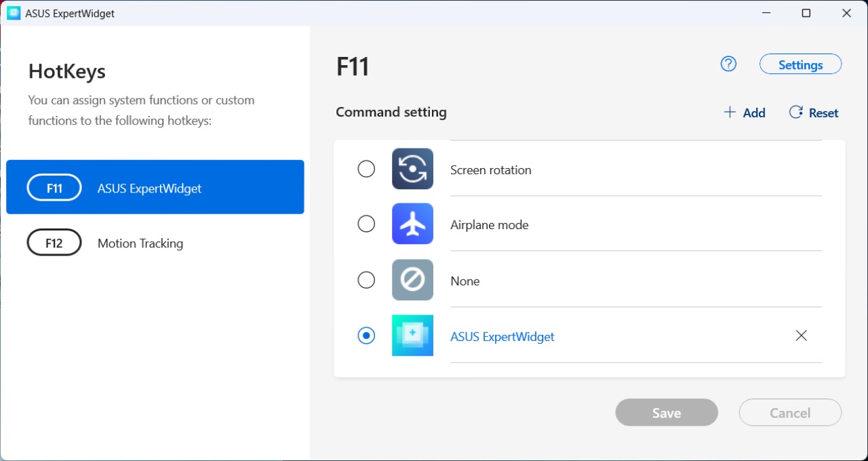Open the Settings button

pos(800,64)
